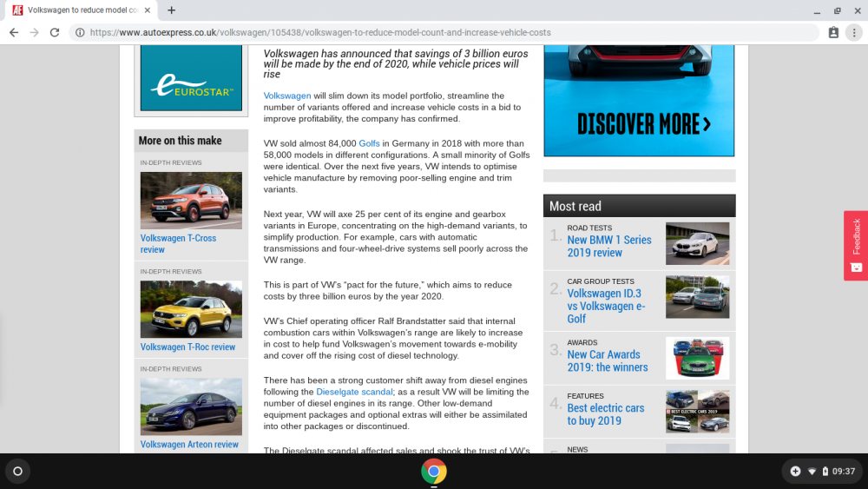868x489 pixels.
Task: Open the 09:37 clock status area
Action: click(x=844, y=472)
